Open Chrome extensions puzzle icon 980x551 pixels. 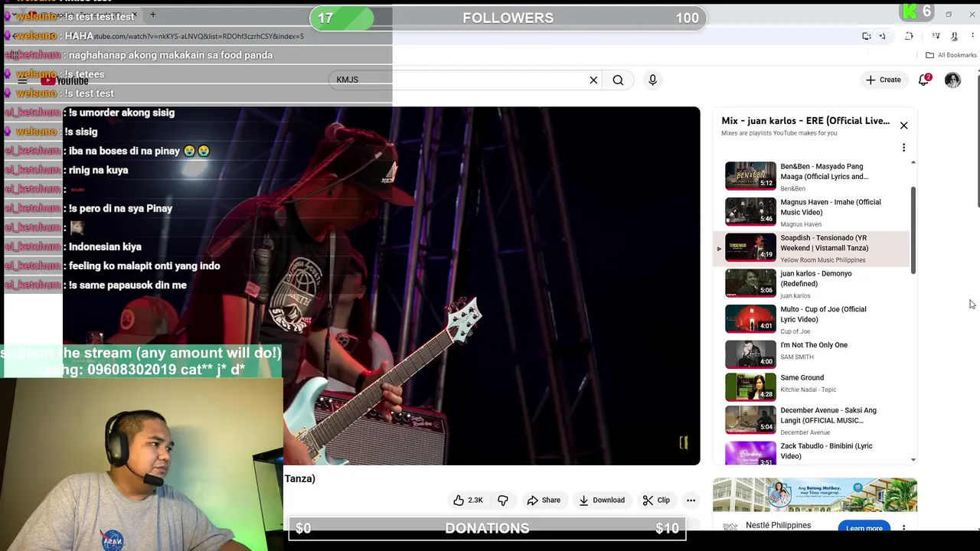pyautogui.click(x=910, y=36)
